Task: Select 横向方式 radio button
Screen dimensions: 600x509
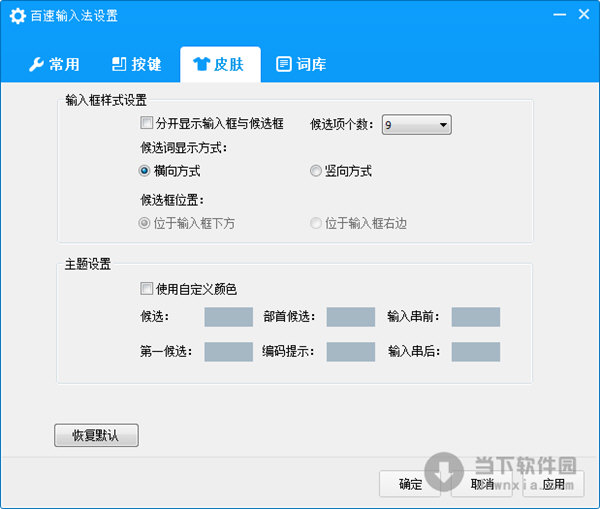Action: point(145,171)
